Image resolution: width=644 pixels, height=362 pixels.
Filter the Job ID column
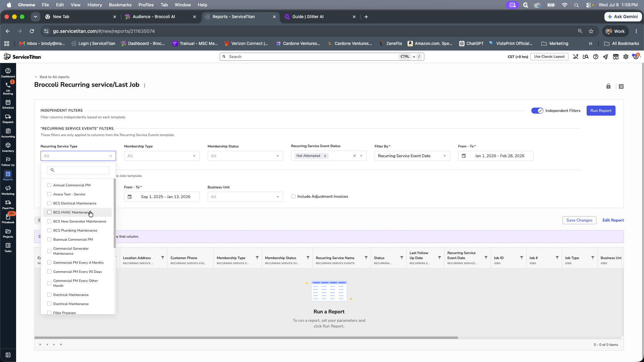tap(522, 258)
